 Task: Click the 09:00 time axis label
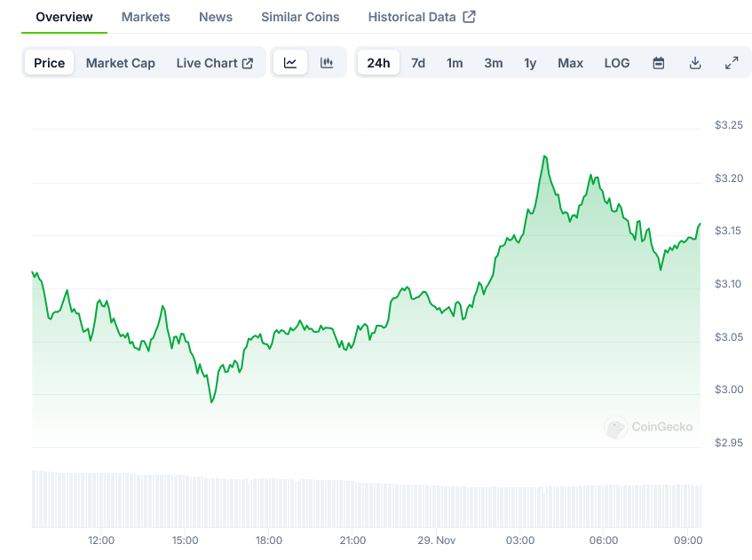tap(688, 540)
